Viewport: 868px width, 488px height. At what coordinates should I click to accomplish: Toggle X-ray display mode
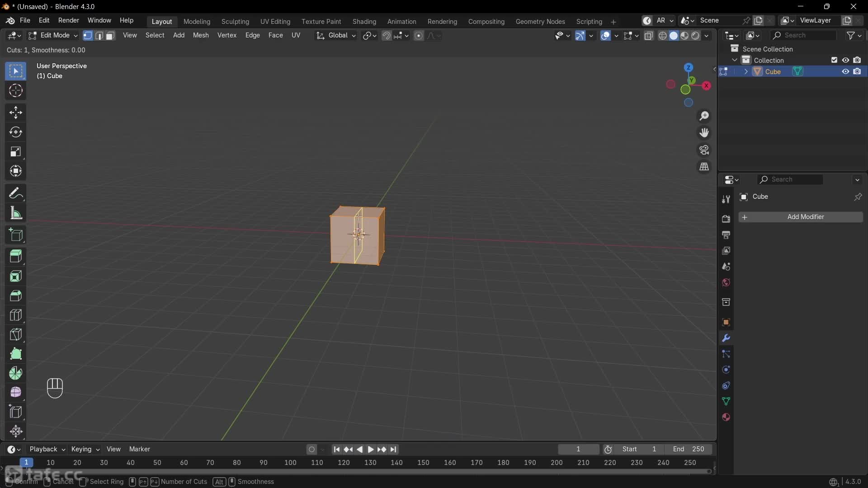point(649,36)
